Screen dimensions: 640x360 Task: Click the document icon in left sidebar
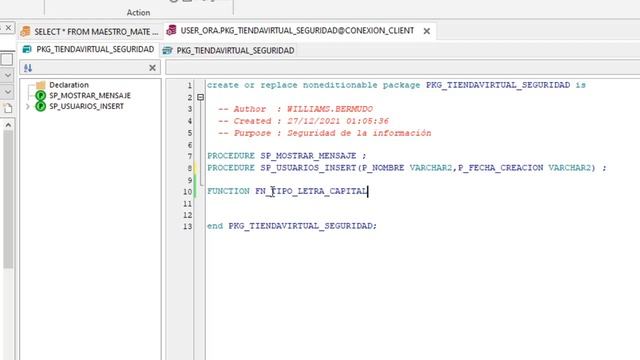tap(8, 109)
